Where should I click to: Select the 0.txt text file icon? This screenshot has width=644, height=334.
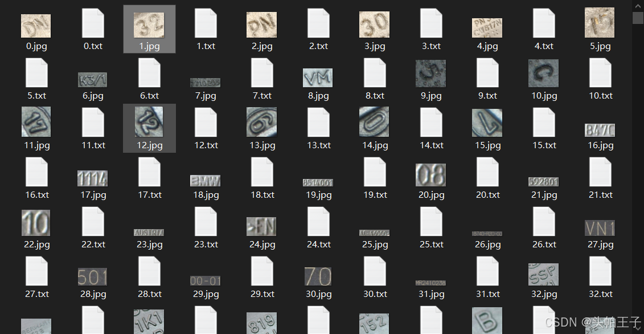tap(93, 23)
